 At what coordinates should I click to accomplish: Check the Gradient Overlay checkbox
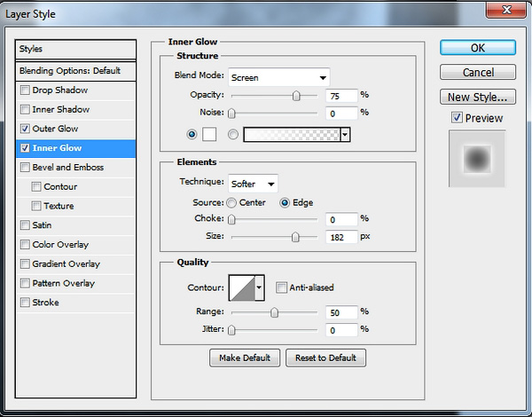point(25,264)
